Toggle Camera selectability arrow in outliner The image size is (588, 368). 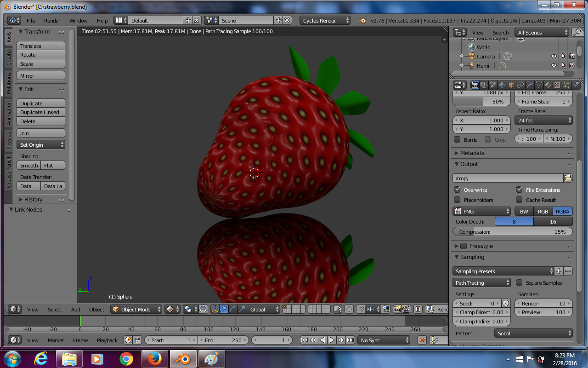coord(563,56)
